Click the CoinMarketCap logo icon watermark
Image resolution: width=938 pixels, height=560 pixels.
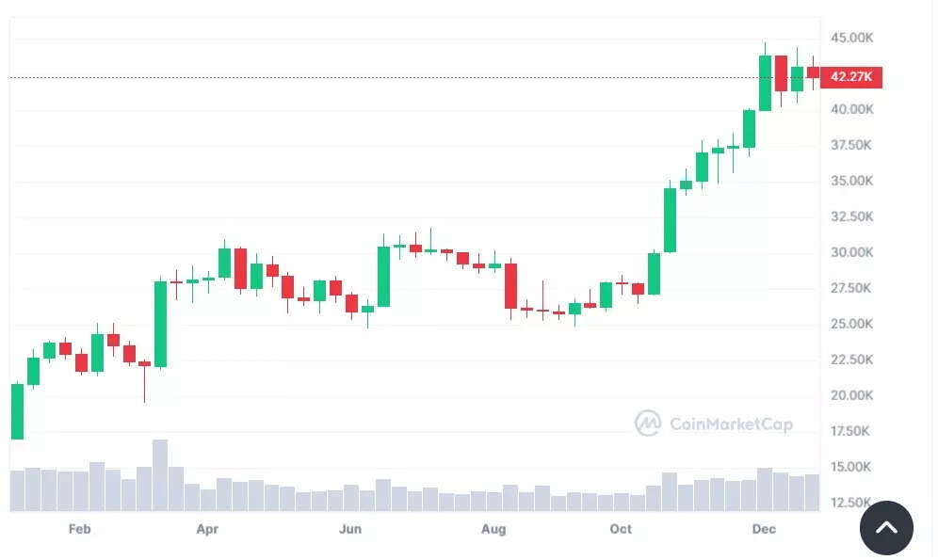click(x=648, y=424)
